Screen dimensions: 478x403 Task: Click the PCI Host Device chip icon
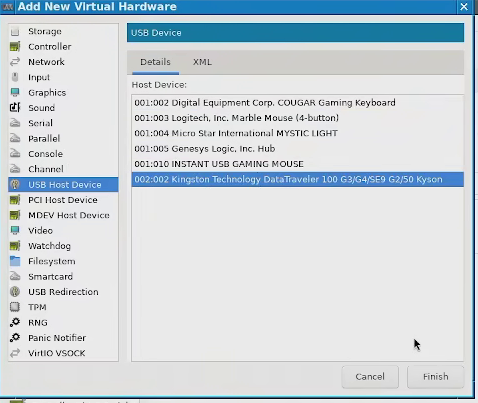click(x=15, y=200)
